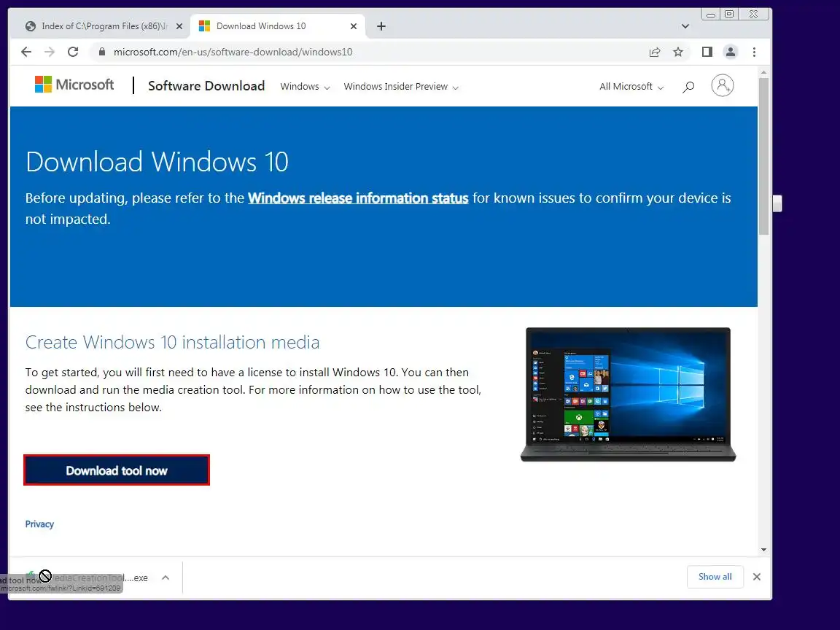Image resolution: width=840 pixels, height=630 pixels.
Task: Expand the Windows menu
Action: [305, 87]
